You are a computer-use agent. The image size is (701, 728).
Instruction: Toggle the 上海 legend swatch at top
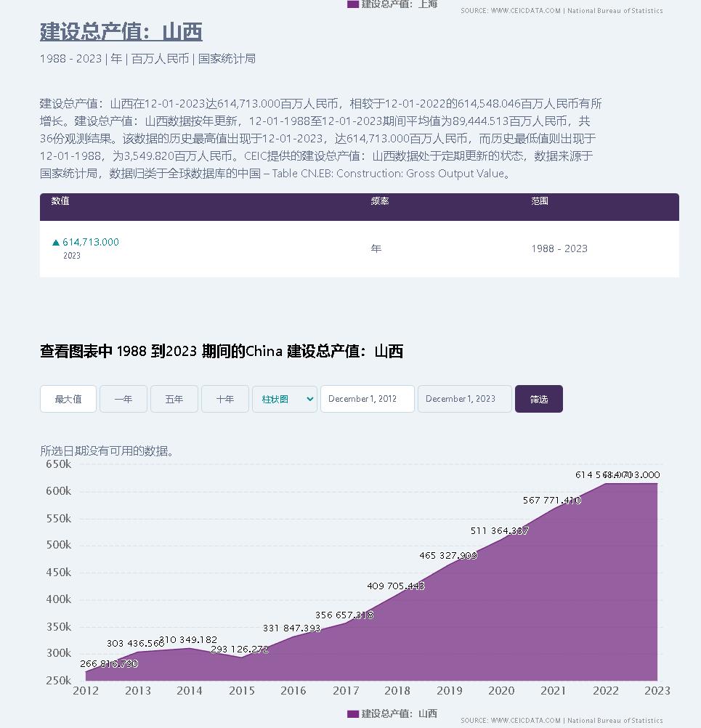[353, 4]
